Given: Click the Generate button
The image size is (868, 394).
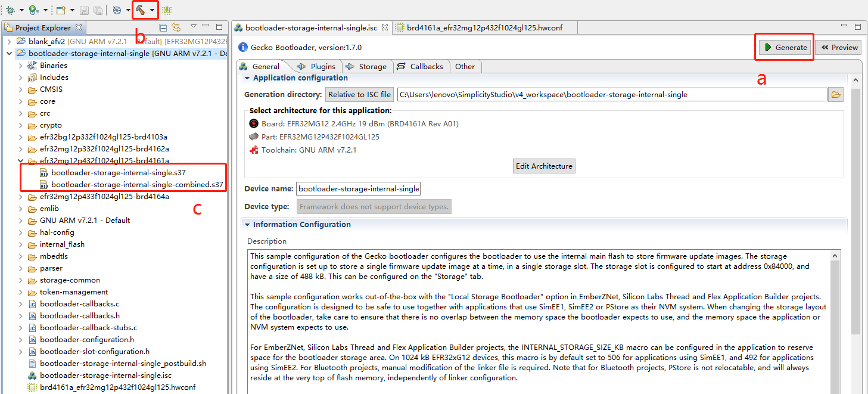Looking at the screenshot, I should click(x=785, y=47).
